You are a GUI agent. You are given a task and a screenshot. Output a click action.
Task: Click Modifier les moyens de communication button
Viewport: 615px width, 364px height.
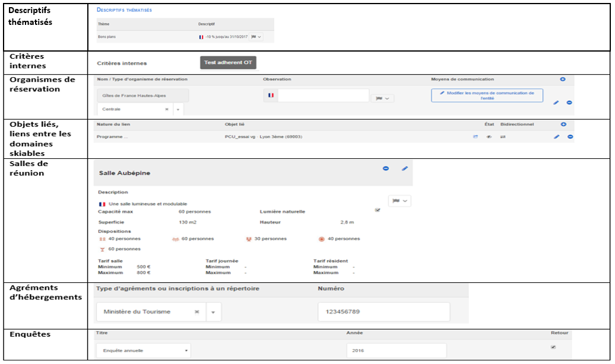[x=487, y=95]
